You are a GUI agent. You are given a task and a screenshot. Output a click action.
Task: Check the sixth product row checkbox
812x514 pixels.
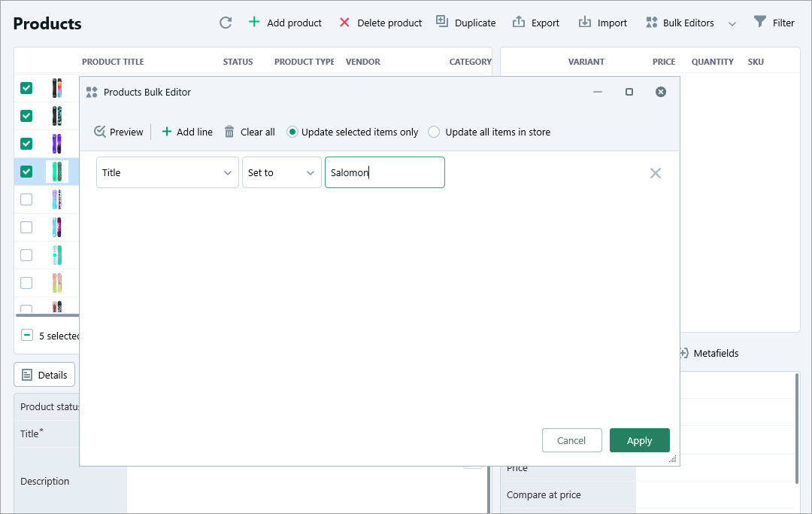pyautogui.click(x=26, y=227)
